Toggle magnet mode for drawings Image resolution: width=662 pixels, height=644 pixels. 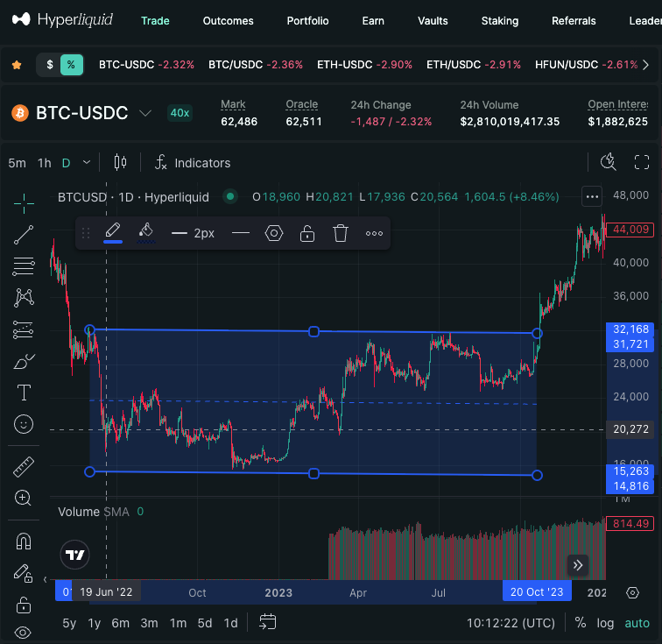[24, 541]
